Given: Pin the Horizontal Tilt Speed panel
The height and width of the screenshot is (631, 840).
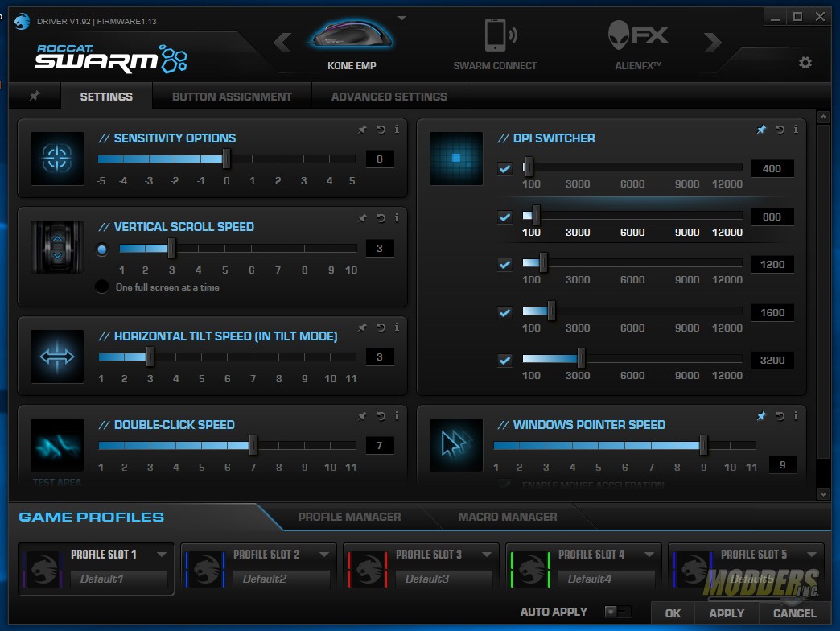Looking at the screenshot, I should click(x=363, y=327).
